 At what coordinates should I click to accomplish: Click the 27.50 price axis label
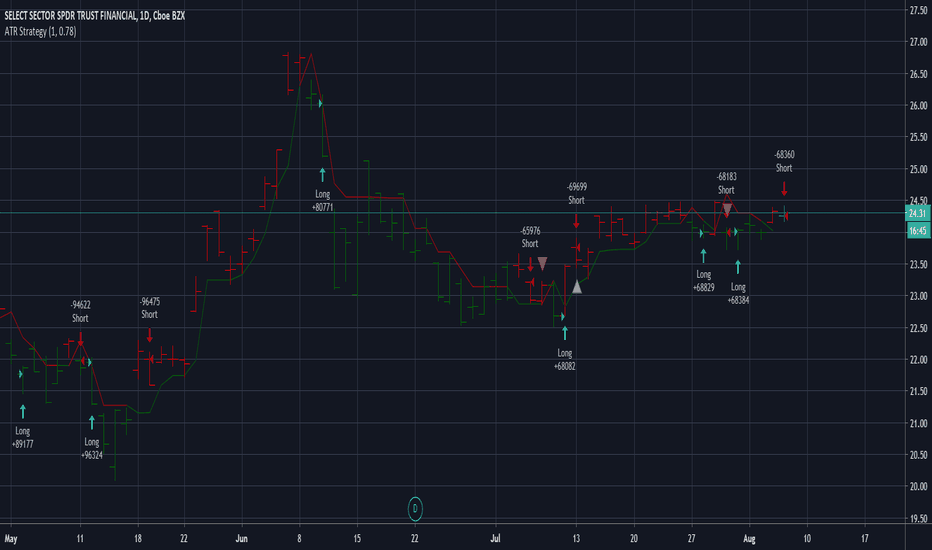[918, 10]
